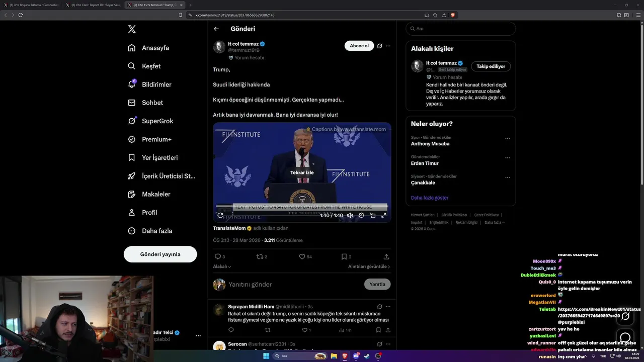Image resolution: width=644 pixels, height=362 pixels.
Task: Mute the video volume
Action: 350,215
